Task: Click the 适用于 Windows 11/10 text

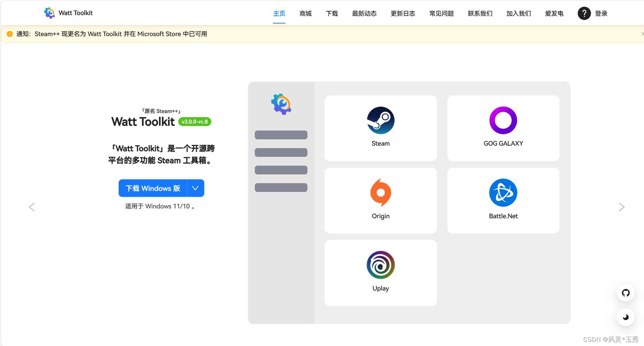Action: [x=160, y=206]
